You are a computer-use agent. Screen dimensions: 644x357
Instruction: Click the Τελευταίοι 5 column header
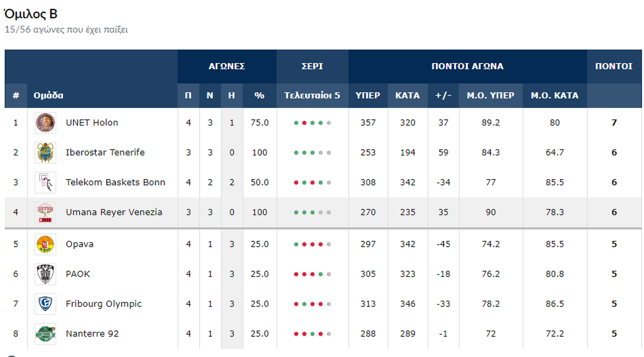click(312, 96)
